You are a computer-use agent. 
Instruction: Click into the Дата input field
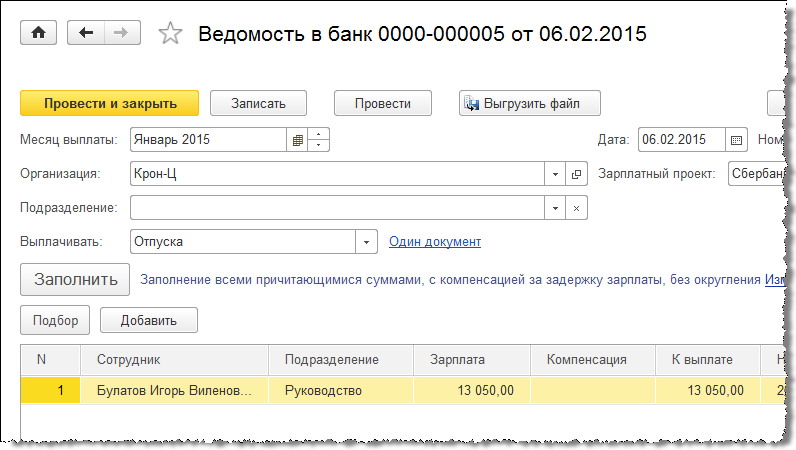click(x=681, y=140)
